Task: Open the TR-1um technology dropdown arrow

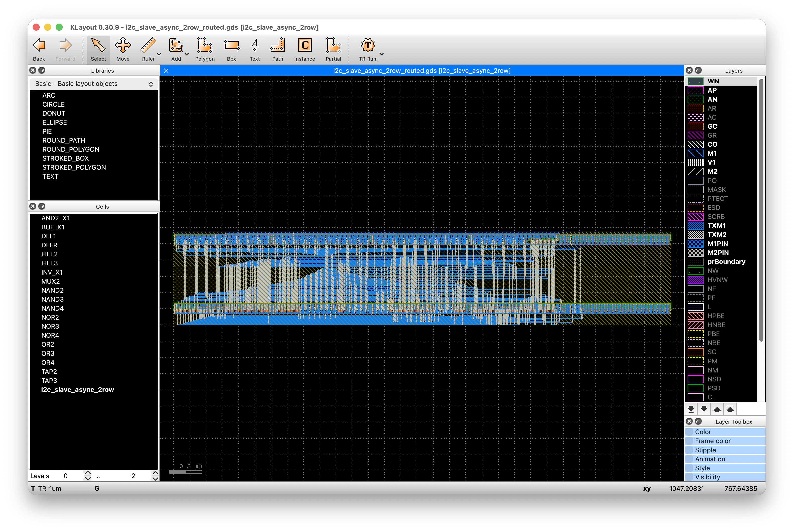Action: [x=382, y=54]
